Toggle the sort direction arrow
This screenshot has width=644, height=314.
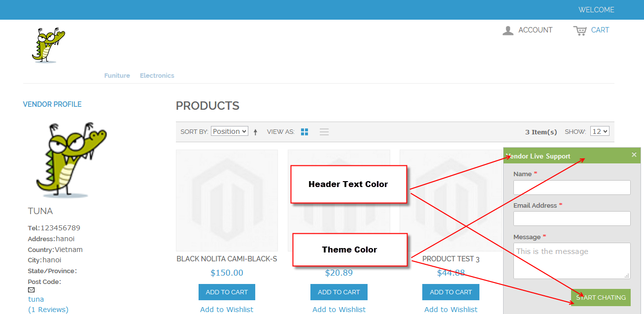[x=255, y=132]
